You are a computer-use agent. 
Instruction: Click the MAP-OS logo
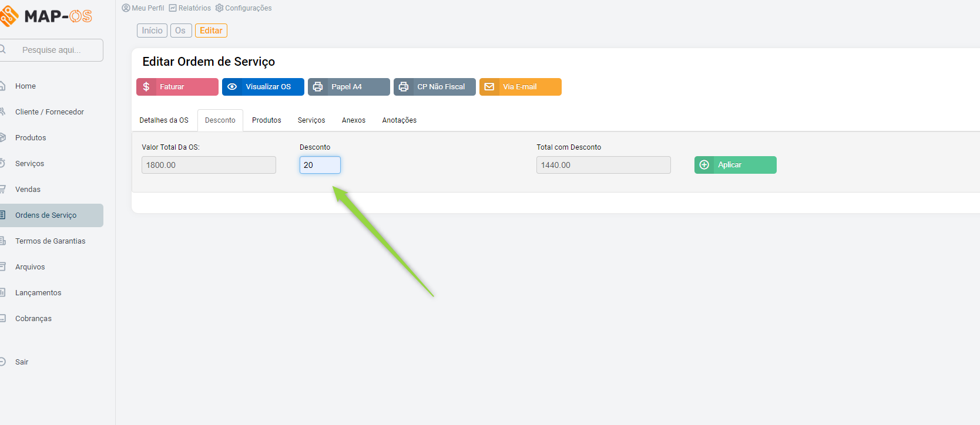coord(46,16)
